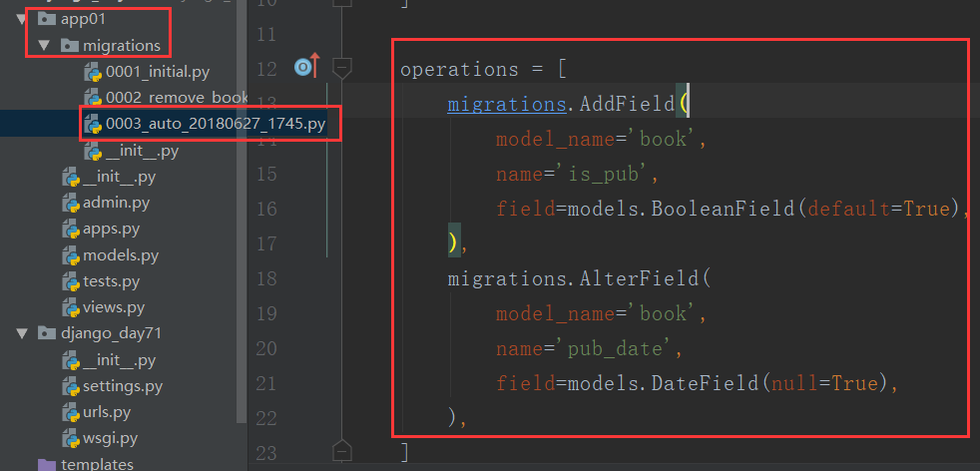Click the migrations package folder icon
980x471 pixels.
pyautogui.click(x=68, y=45)
